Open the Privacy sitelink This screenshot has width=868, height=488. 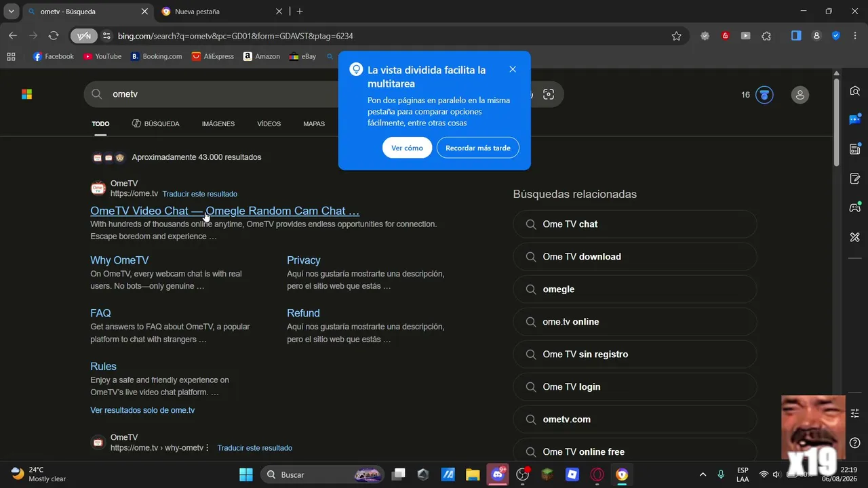pos(304,260)
